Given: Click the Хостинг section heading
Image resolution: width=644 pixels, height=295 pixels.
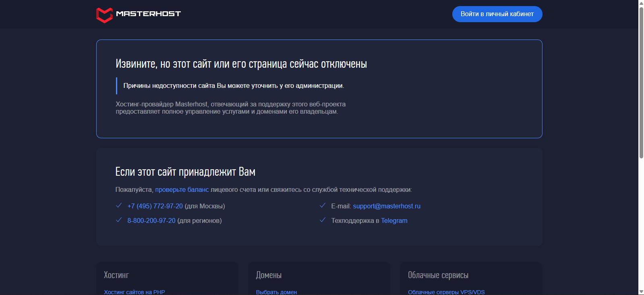Looking at the screenshot, I should [116, 275].
